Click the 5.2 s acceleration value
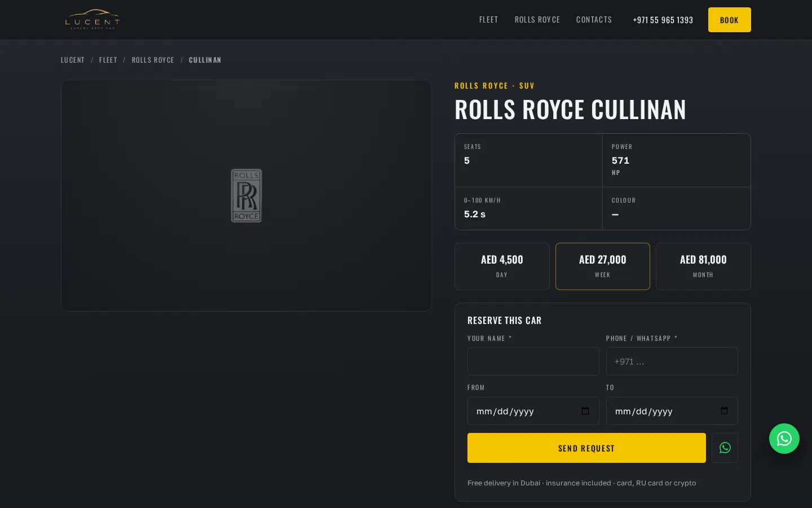Viewport: 812px width, 508px height. (x=475, y=214)
